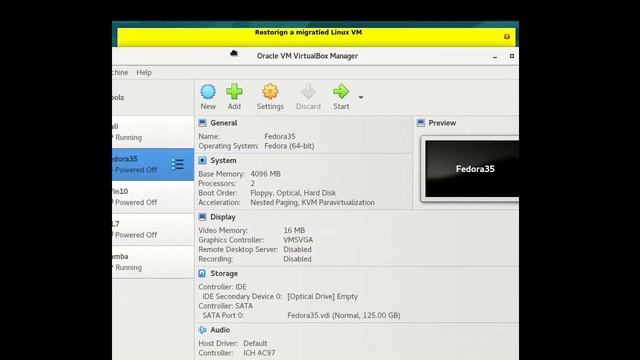640x360 pixels.
Task: Click the New virtual machine icon
Action: [x=208, y=92]
